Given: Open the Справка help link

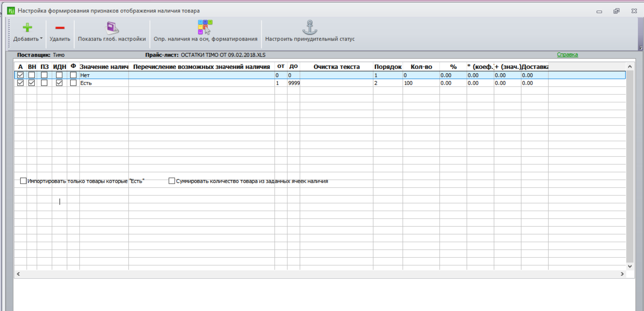Looking at the screenshot, I should tap(567, 55).
